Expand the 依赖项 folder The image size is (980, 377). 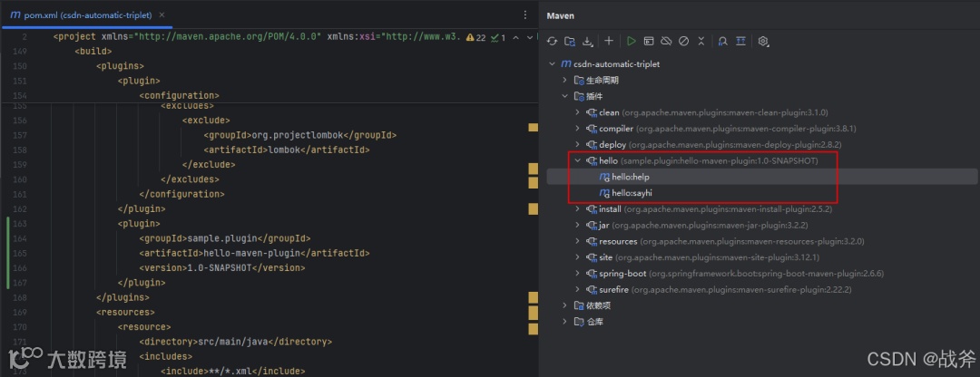[x=564, y=305]
